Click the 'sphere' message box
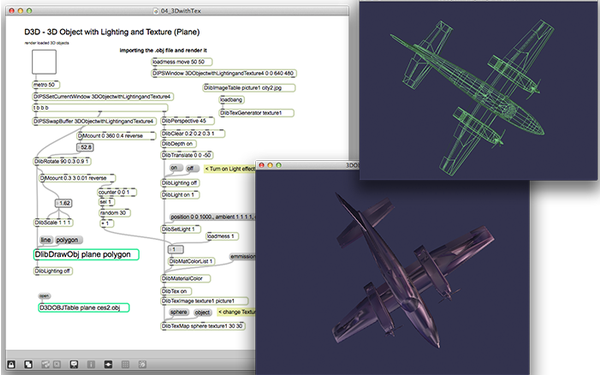The width and height of the screenshot is (600, 375). pyautogui.click(x=179, y=312)
